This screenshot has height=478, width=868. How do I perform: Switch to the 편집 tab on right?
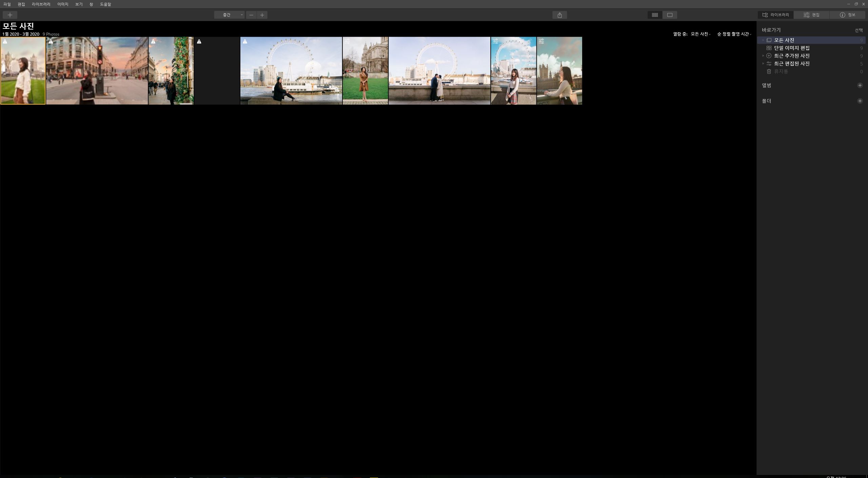click(x=811, y=15)
